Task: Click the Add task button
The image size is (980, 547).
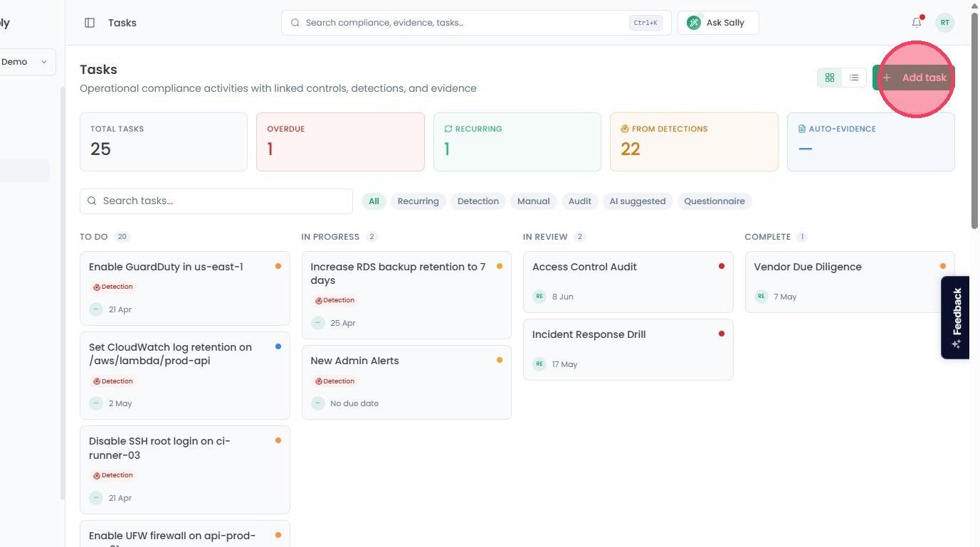Action: [914, 78]
